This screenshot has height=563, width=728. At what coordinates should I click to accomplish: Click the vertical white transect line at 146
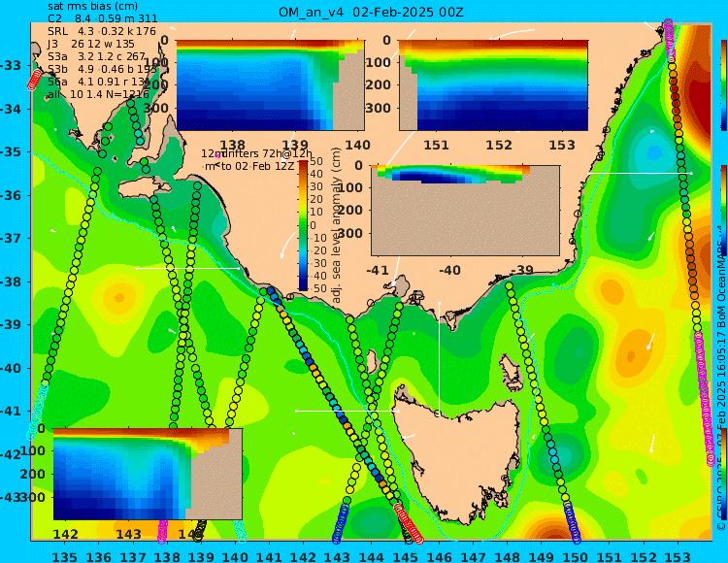pos(439,358)
